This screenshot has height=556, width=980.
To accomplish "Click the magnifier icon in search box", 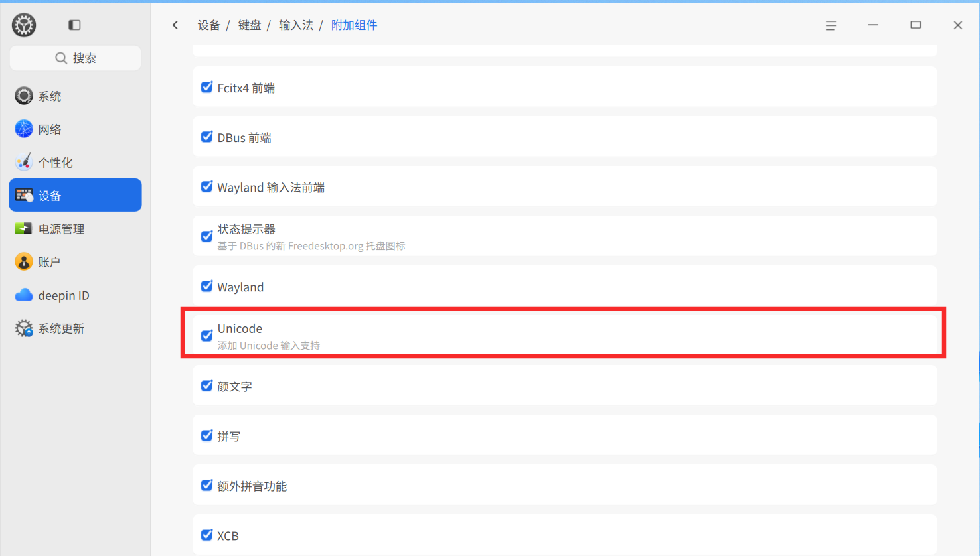I will pyautogui.click(x=61, y=58).
